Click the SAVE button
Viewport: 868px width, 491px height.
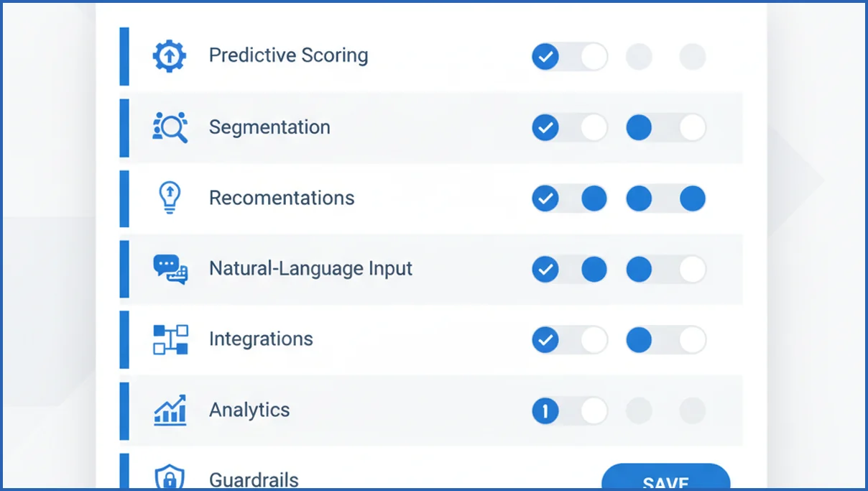click(x=665, y=478)
